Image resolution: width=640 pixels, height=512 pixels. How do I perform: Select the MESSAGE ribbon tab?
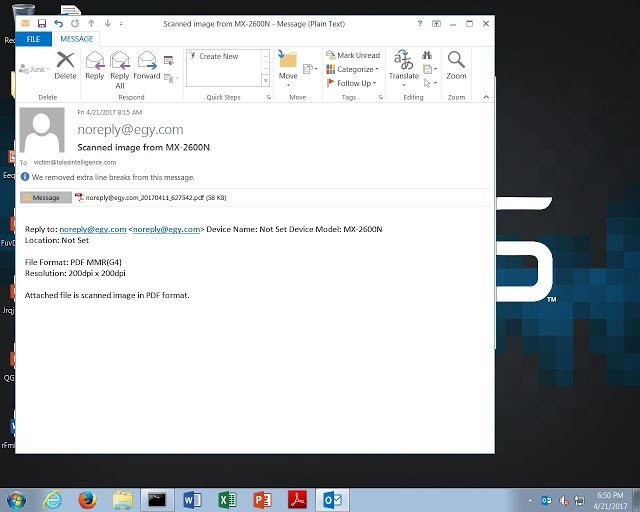77,38
